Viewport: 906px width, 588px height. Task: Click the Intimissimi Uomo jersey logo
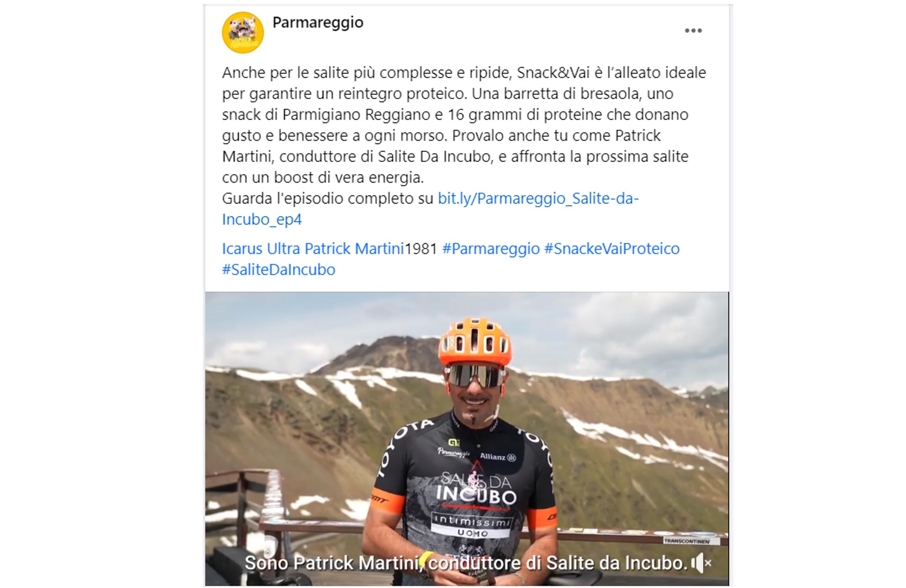(x=471, y=525)
